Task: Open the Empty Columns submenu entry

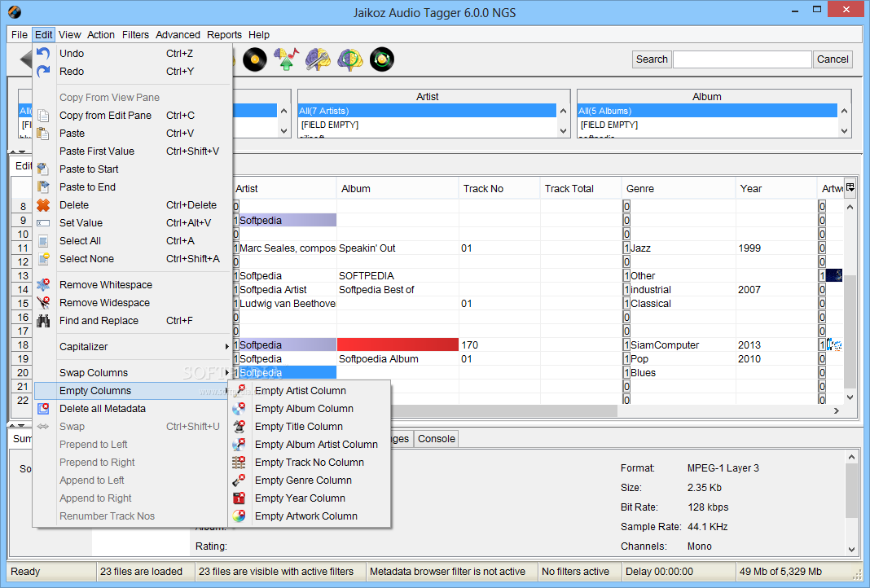Action: (132, 391)
